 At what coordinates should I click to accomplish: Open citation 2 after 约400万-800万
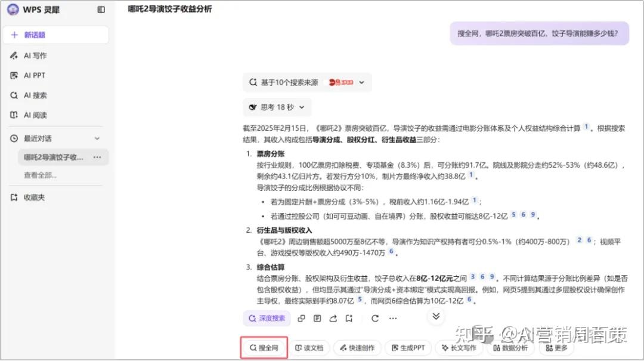[x=579, y=240]
